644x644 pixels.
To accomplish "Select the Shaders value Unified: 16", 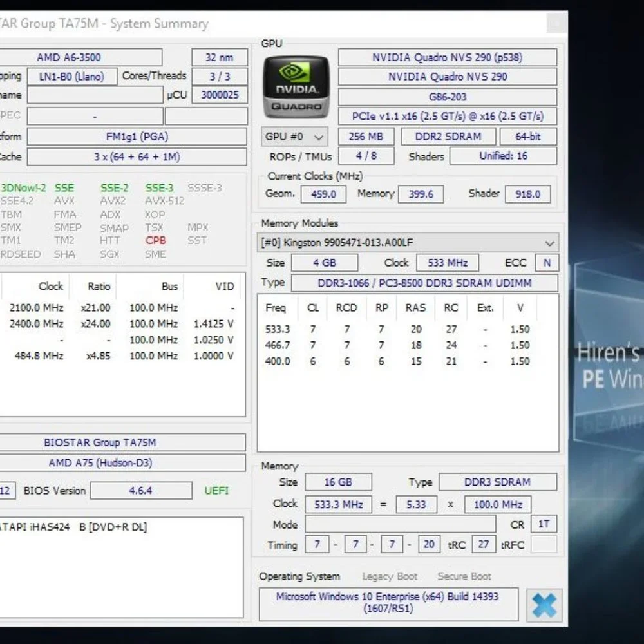I will click(503, 156).
